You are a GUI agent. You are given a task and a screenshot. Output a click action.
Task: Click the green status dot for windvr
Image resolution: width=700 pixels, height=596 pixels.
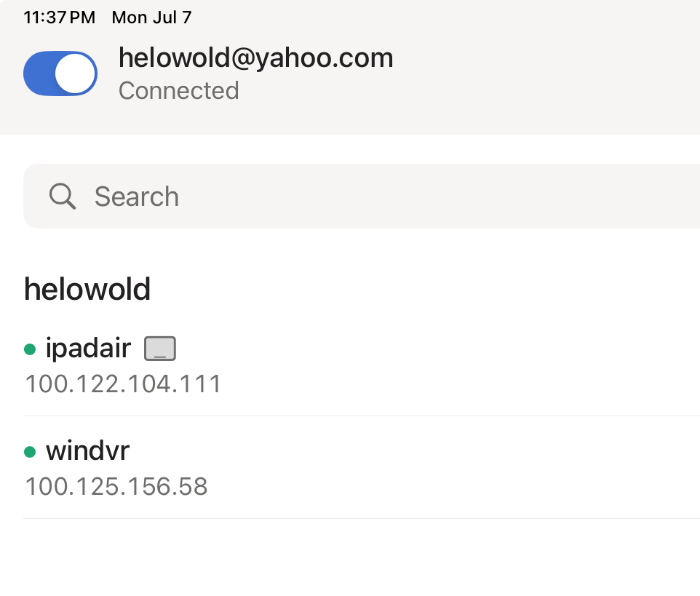click(x=30, y=453)
